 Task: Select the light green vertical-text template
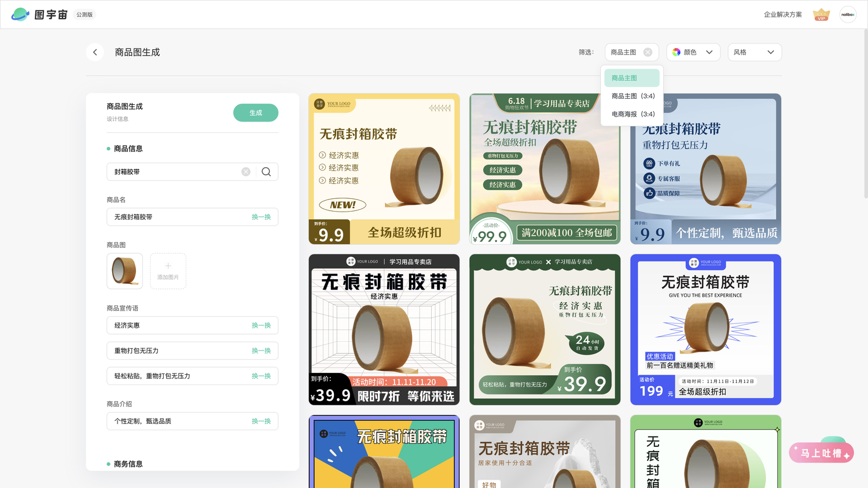pyautogui.click(x=706, y=452)
